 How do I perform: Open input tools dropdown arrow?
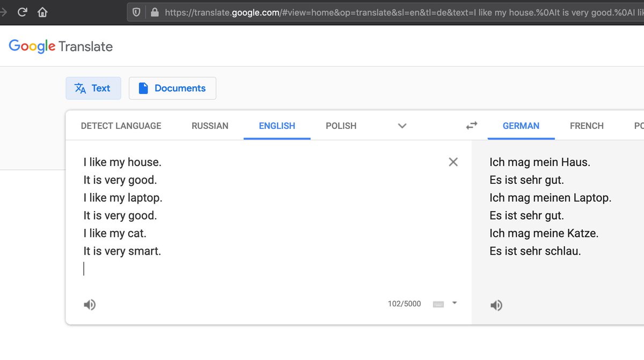pyautogui.click(x=455, y=303)
